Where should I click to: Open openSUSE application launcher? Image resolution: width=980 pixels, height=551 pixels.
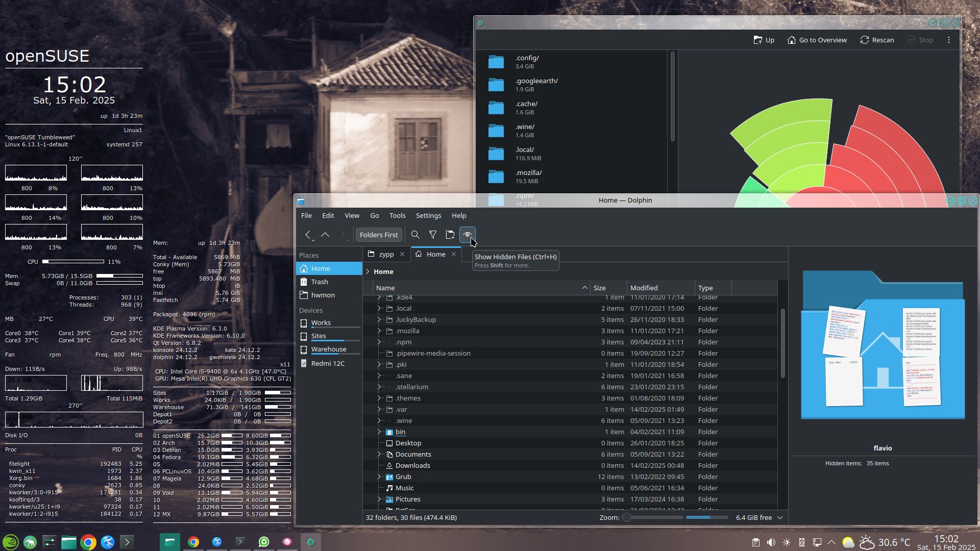(11, 542)
